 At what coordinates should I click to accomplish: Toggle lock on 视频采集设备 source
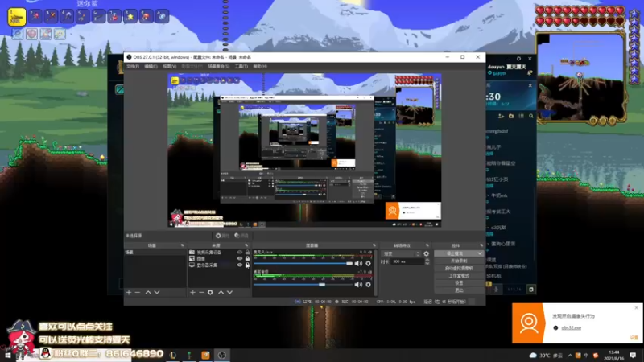point(247,253)
